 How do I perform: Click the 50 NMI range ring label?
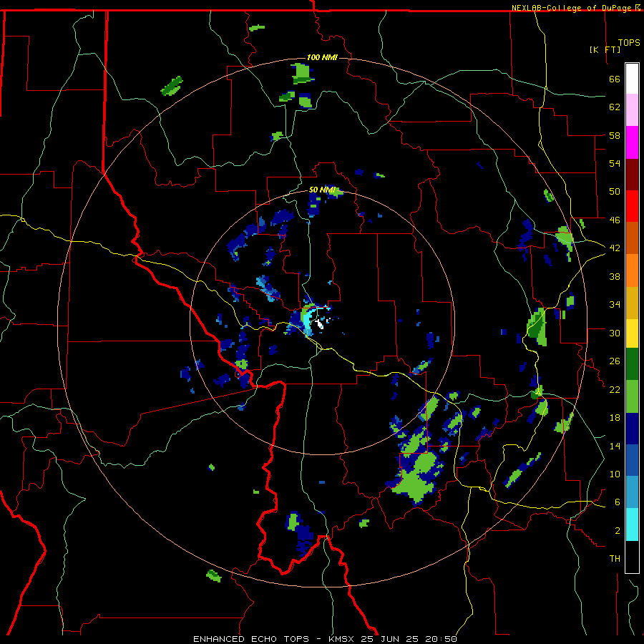322,190
